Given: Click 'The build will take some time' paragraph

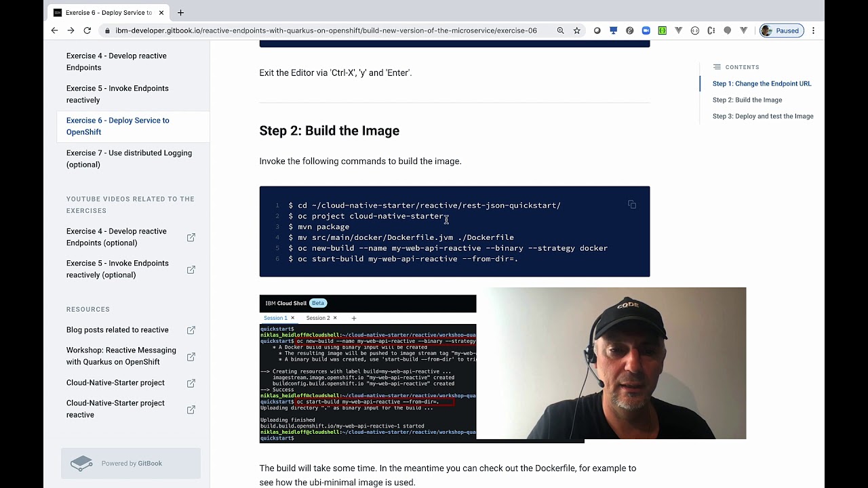Looking at the screenshot, I should click(x=448, y=475).
